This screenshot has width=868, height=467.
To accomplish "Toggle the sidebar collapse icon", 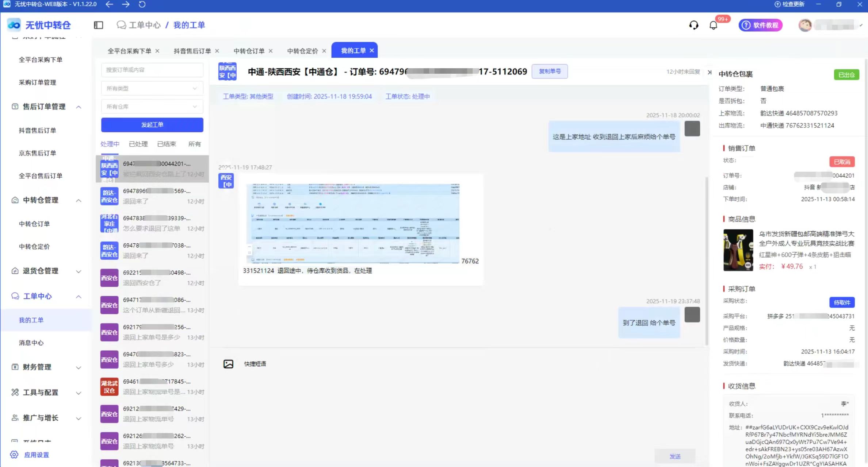I will click(98, 25).
